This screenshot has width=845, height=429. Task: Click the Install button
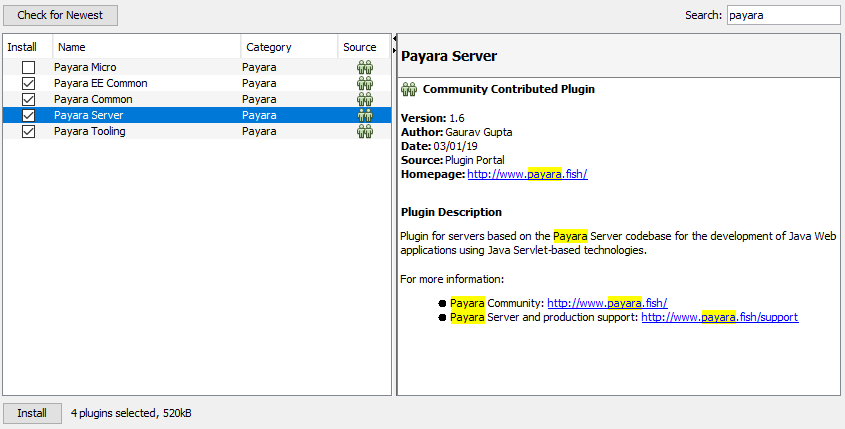click(x=32, y=413)
